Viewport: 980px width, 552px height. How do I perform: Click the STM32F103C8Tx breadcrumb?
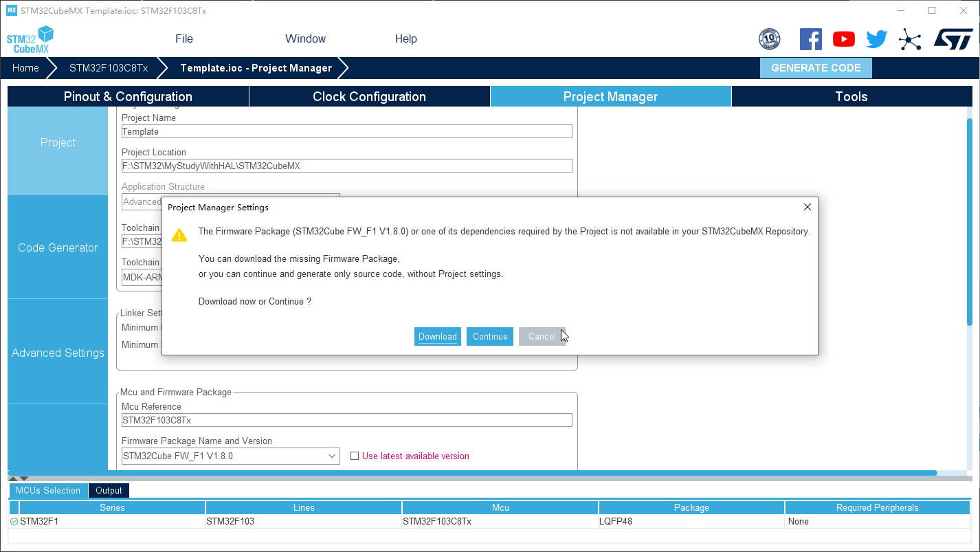click(x=109, y=68)
